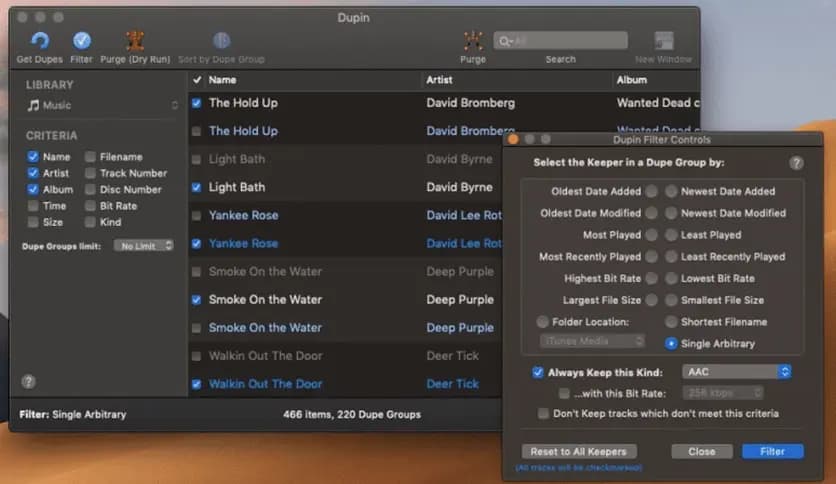Toggle Always Keep this Kind checkbox
Viewport: 836px width, 484px height.
tap(537, 372)
